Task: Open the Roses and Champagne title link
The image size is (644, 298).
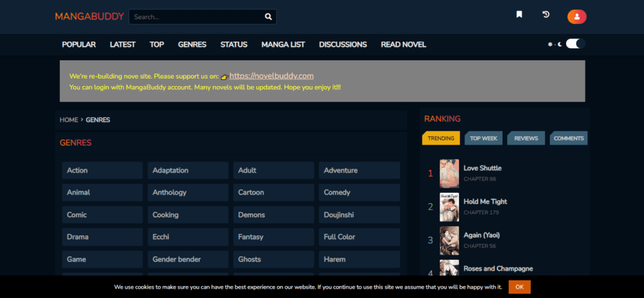Action: pos(498,268)
